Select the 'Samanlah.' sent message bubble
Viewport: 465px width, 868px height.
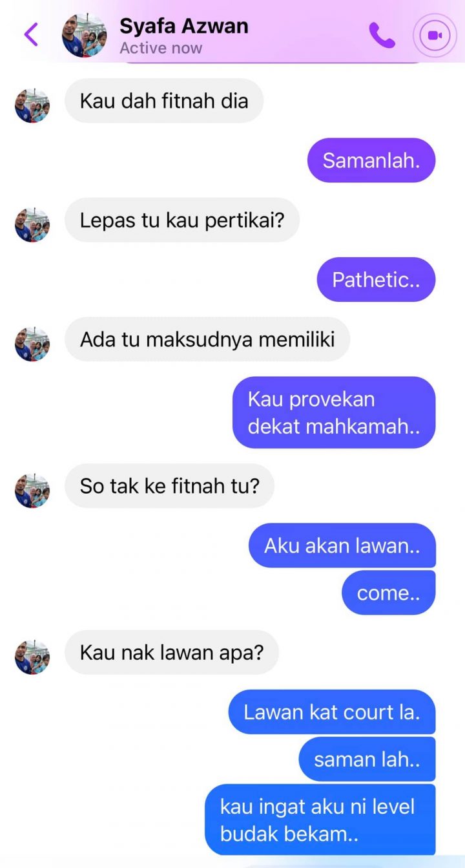point(371,160)
